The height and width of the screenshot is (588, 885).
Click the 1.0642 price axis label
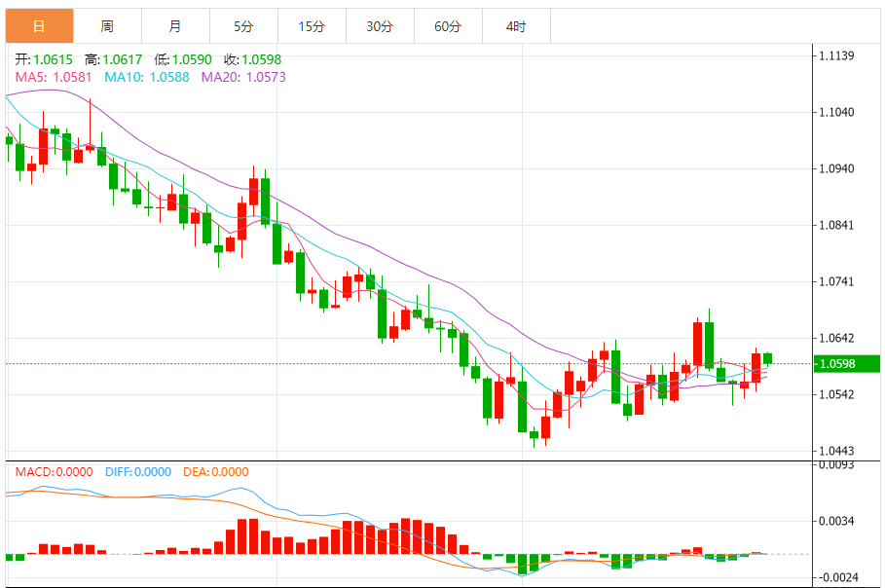click(x=836, y=338)
